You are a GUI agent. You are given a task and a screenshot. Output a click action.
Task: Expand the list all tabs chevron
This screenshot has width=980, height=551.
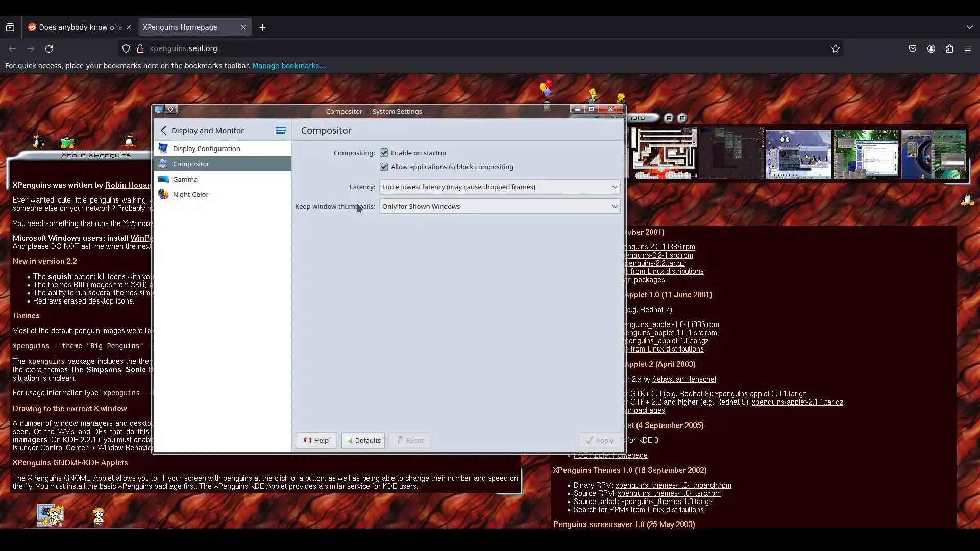969,27
